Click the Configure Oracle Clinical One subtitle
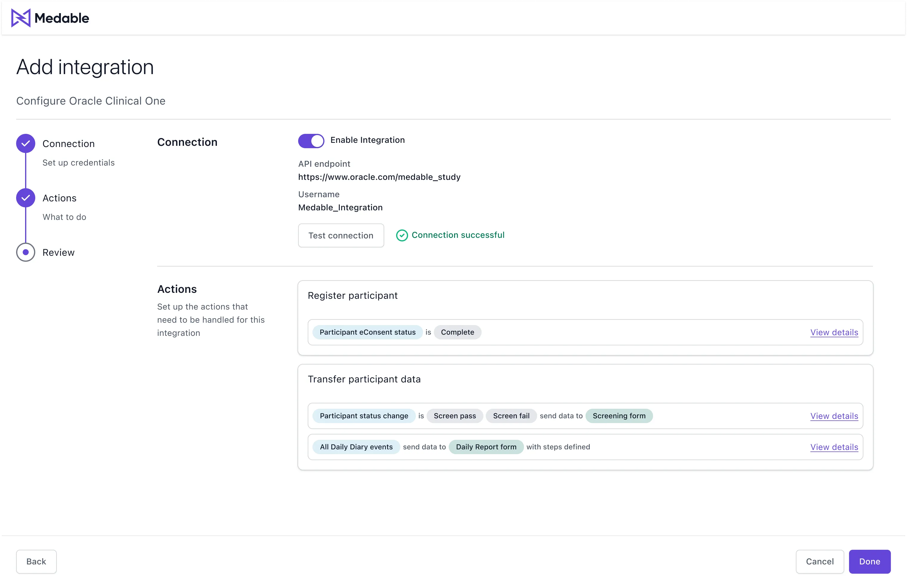The height and width of the screenshot is (588, 907). pyautogui.click(x=91, y=101)
